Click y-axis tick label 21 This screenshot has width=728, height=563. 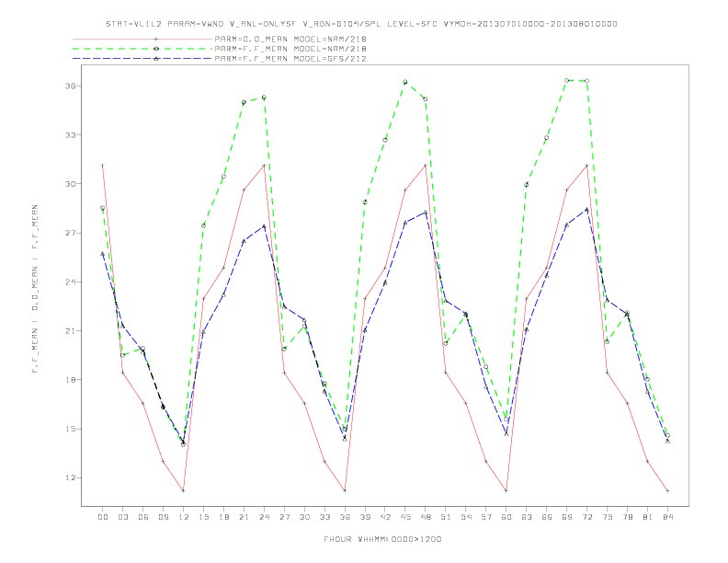[x=70, y=331]
